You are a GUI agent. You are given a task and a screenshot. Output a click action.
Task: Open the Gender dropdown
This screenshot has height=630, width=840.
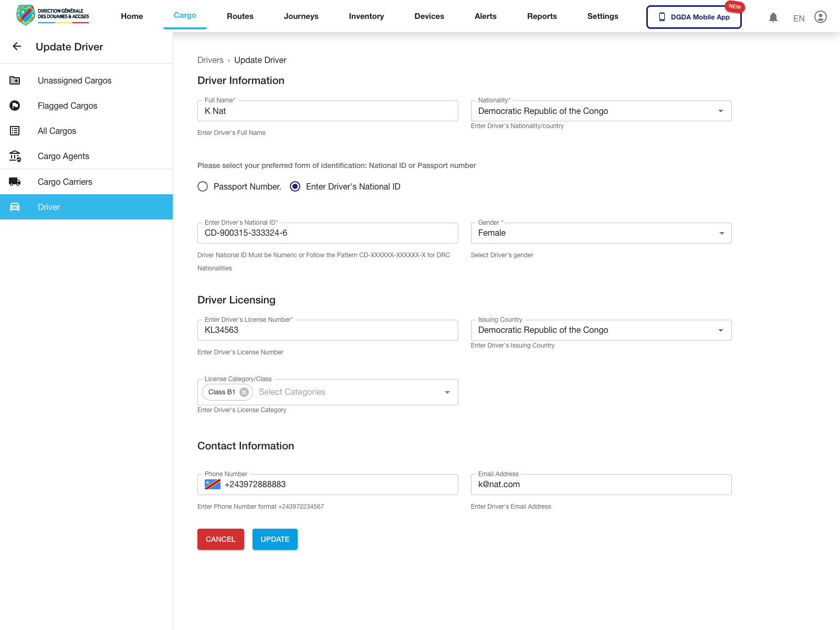[x=721, y=233]
